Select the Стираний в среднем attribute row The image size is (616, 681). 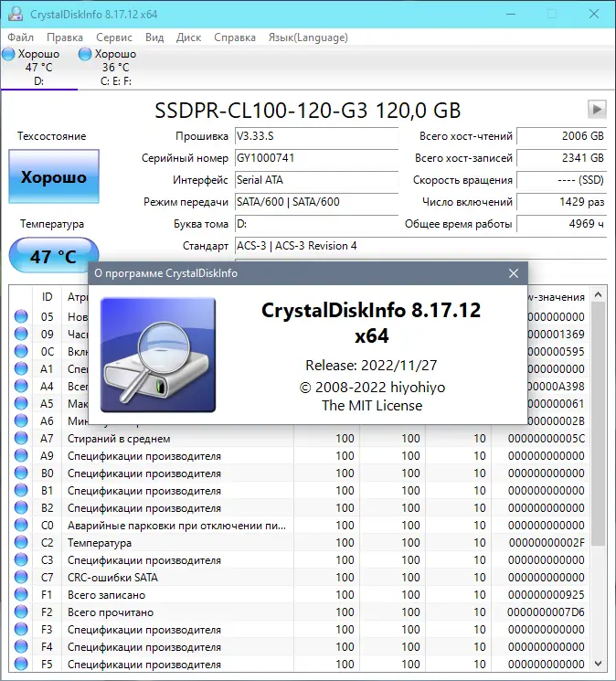[299, 438]
